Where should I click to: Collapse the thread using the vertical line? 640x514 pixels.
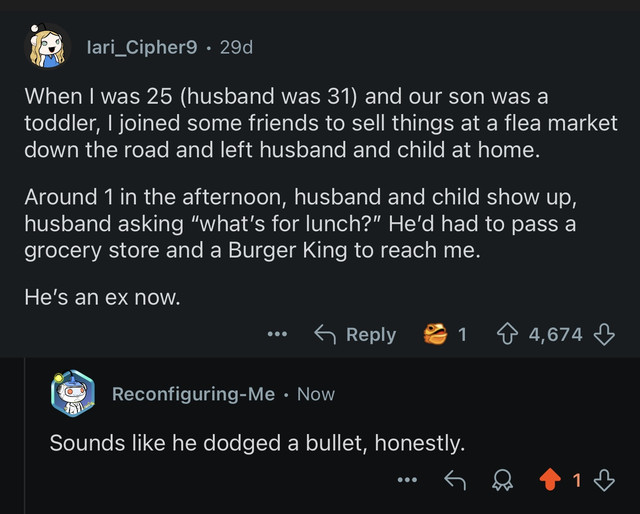click(25, 436)
